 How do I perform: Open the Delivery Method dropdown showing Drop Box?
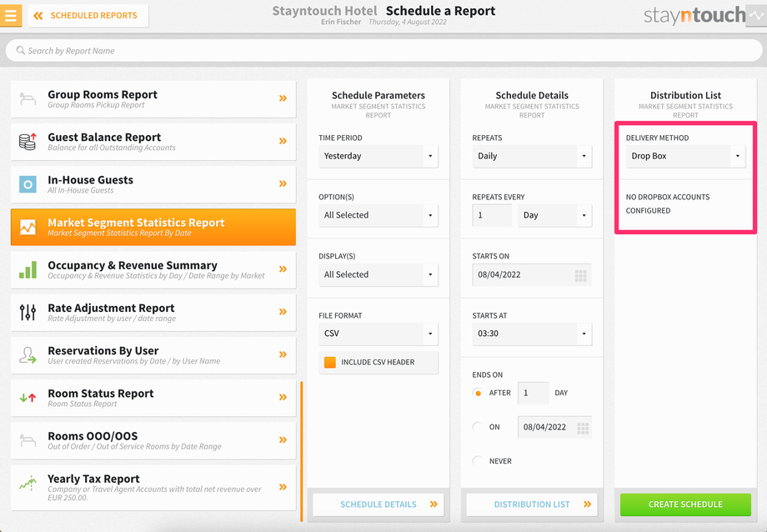pyautogui.click(x=686, y=156)
